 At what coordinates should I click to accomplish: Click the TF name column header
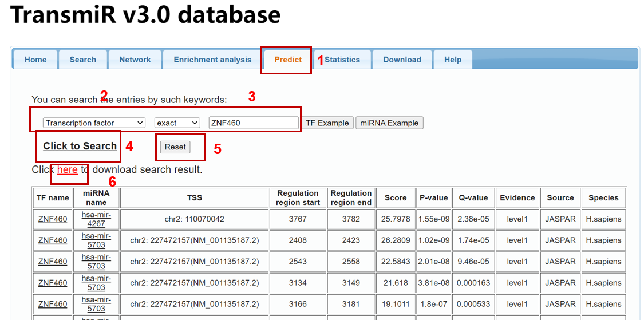click(x=53, y=197)
